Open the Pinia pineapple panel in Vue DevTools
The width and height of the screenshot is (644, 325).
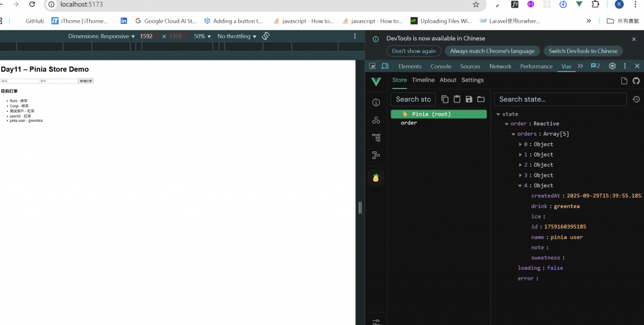point(376,178)
